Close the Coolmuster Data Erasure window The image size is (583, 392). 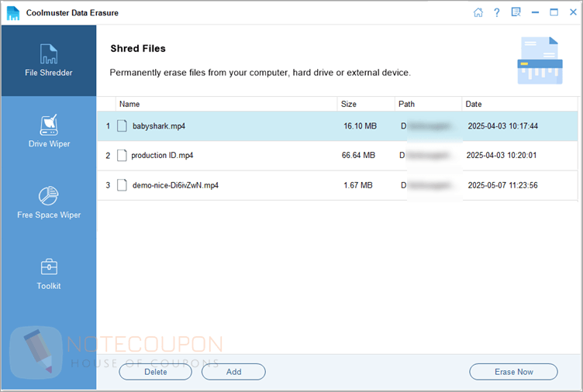tap(573, 12)
